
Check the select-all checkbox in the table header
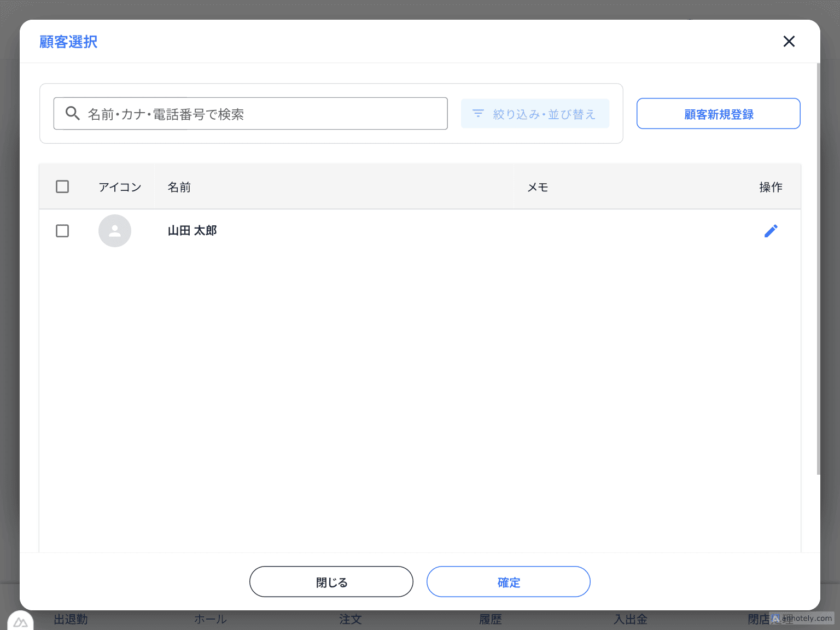point(62,186)
